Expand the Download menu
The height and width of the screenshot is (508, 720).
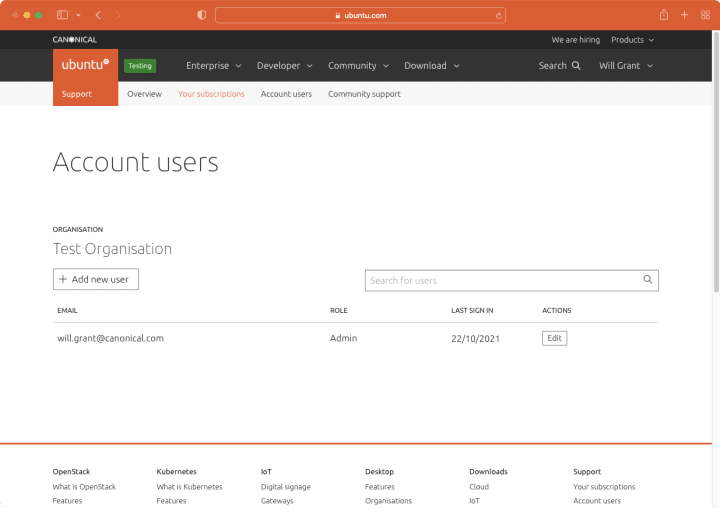click(432, 66)
